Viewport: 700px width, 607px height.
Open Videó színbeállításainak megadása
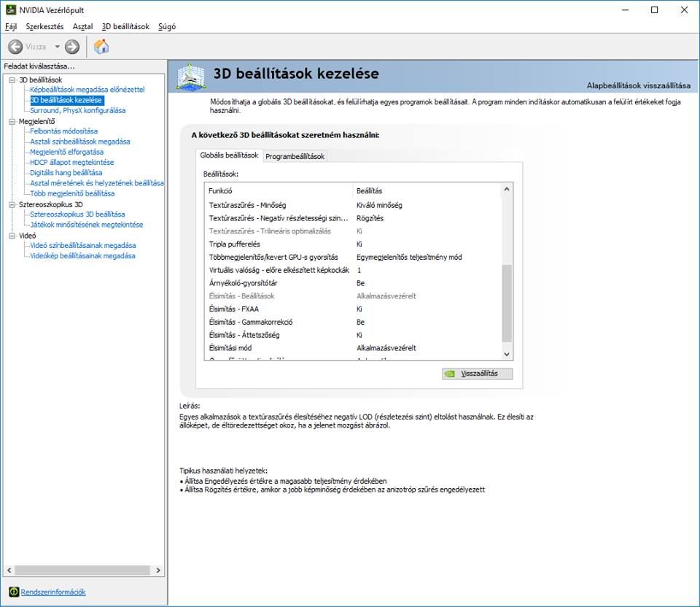coord(82,245)
